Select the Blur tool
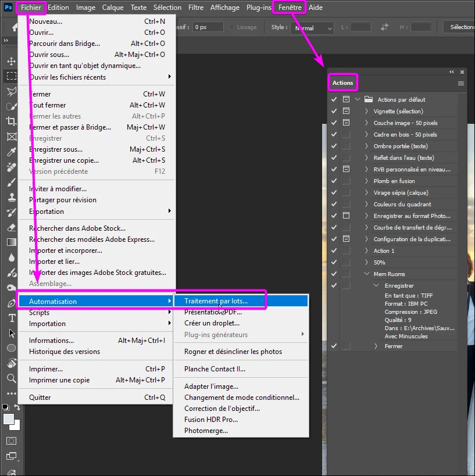This screenshot has width=475, height=476. [x=11, y=257]
